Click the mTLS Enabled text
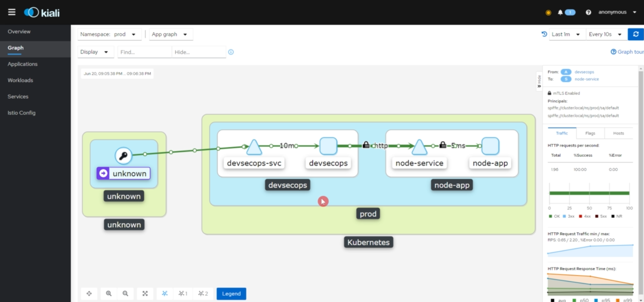This screenshot has width=644, height=302. tap(566, 93)
